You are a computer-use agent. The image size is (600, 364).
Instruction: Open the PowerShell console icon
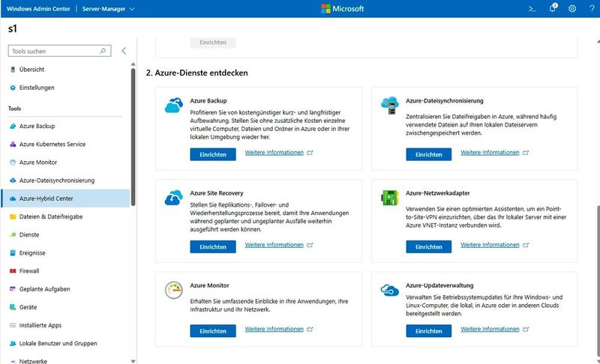pos(532,8)
